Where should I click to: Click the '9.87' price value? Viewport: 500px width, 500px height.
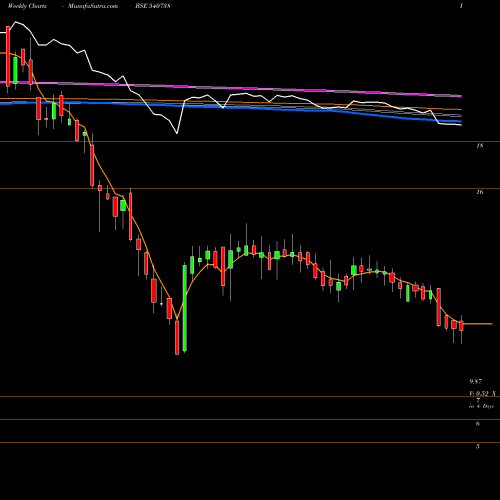(x=475, y=381)
